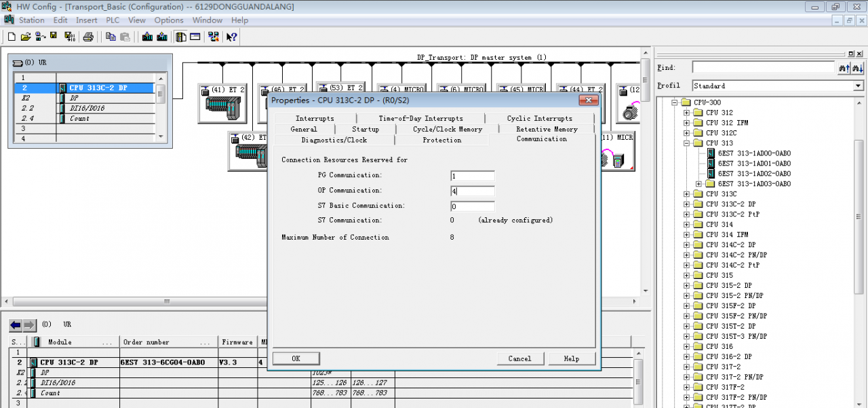Image resolution: width=868 pixels, height=408 pixels.
Task: Click the CPU 312 folder icon
Action: (x=698, y=113)
